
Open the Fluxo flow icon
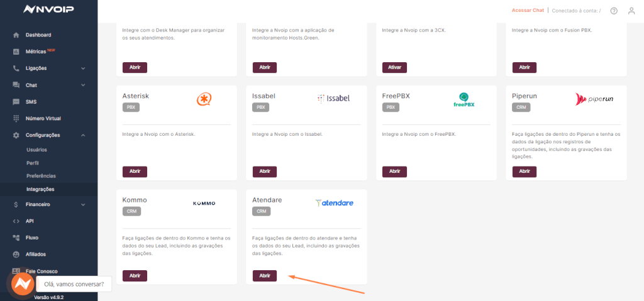[16, 238]
